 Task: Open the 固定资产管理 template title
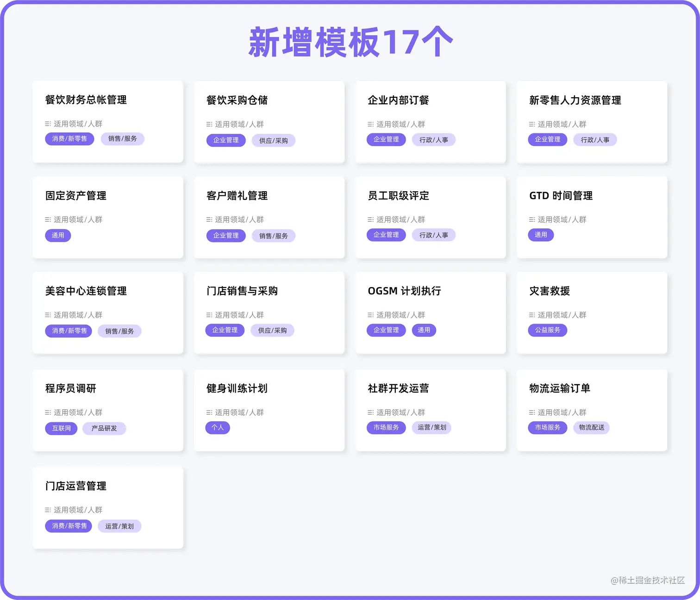(76, 196)
